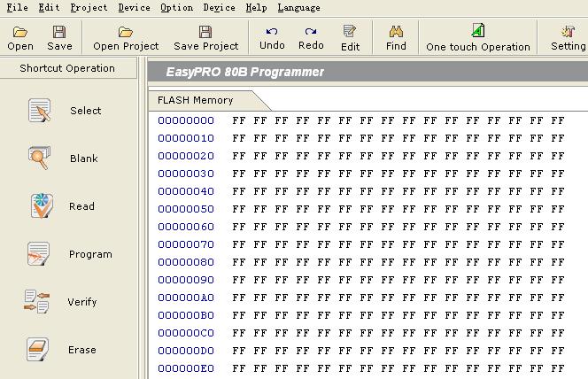This screenshot has width=588, height=379.
Task: Click address 00000050 in hex view
Action: tap(186, 209)
